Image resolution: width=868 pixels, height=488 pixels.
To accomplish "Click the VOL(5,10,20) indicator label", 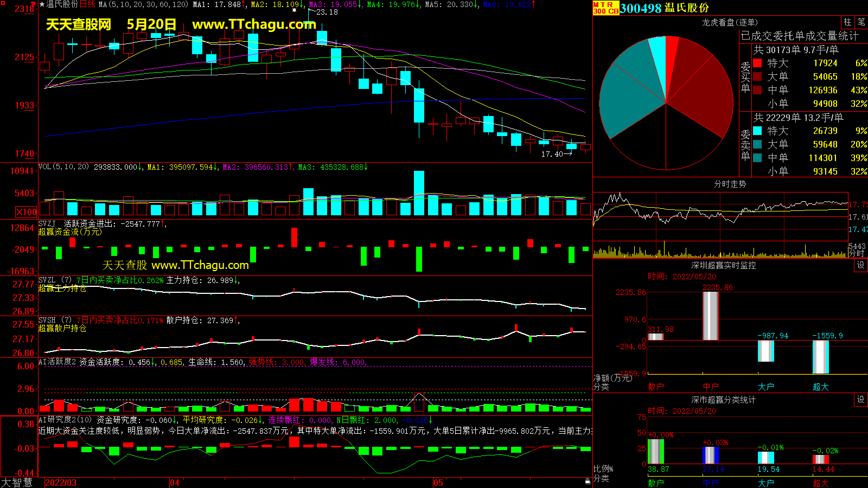I will point(63,167).
